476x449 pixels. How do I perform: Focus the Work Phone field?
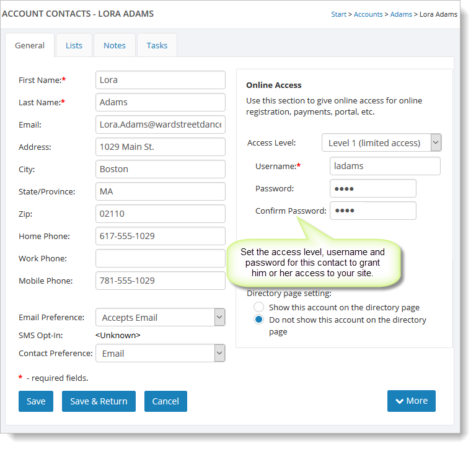click(x=161, y=258)
